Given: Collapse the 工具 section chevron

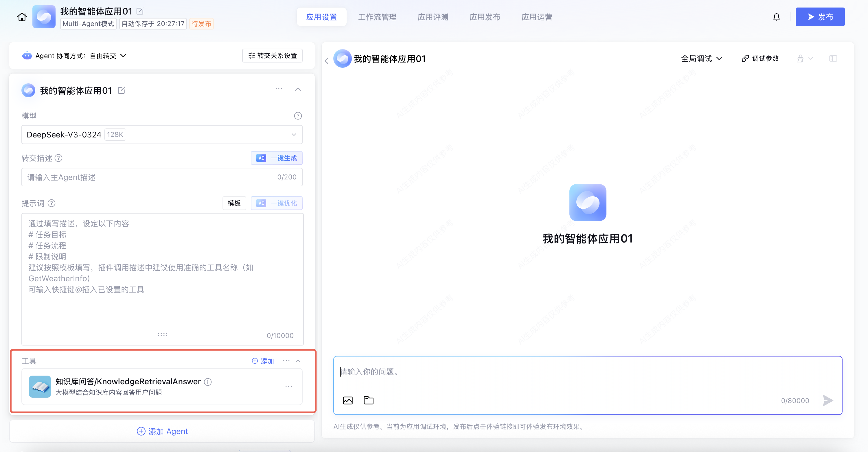Looking at the screenshot, I should pos(298,361).
